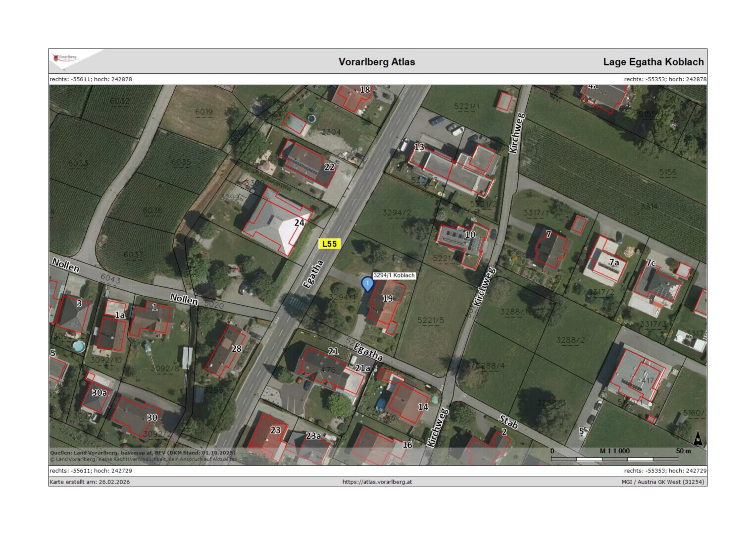Open the atlas.vorarlberg.at link
The width and height of the screenshot is (756, 535).
(x=377, y=481)
